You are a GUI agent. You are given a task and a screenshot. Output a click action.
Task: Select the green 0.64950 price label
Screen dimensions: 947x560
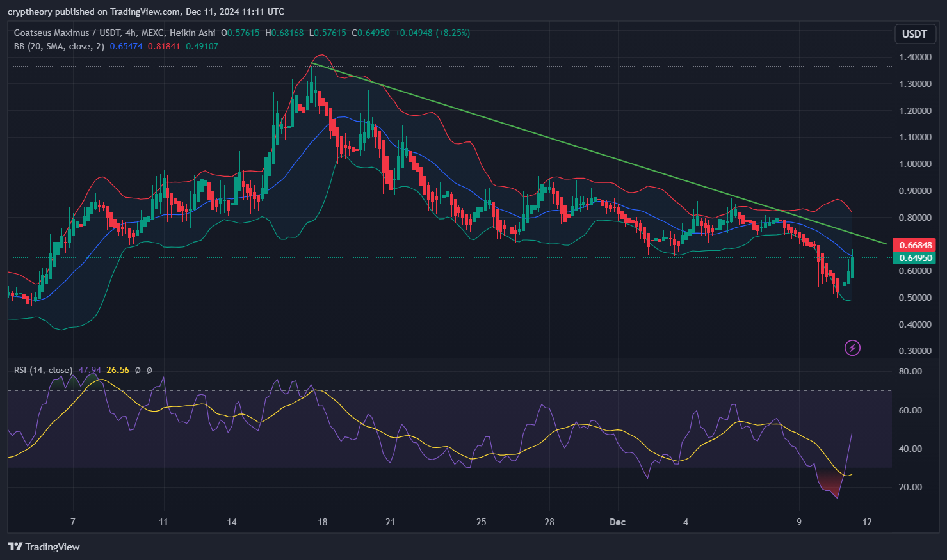click(x=915, y=258)
